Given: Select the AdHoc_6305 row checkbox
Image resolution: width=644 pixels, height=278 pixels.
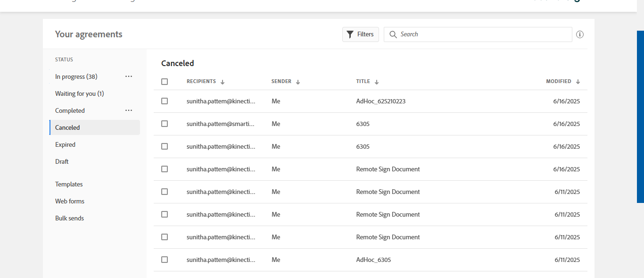Looking at the screenshot, I should 165,260.
